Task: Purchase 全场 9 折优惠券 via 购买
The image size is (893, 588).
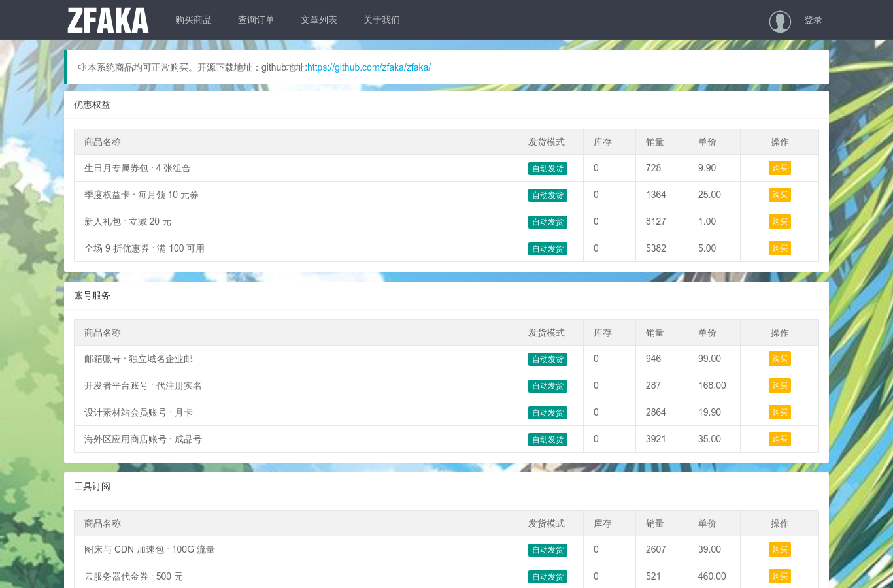Action: tap(780, 248)
